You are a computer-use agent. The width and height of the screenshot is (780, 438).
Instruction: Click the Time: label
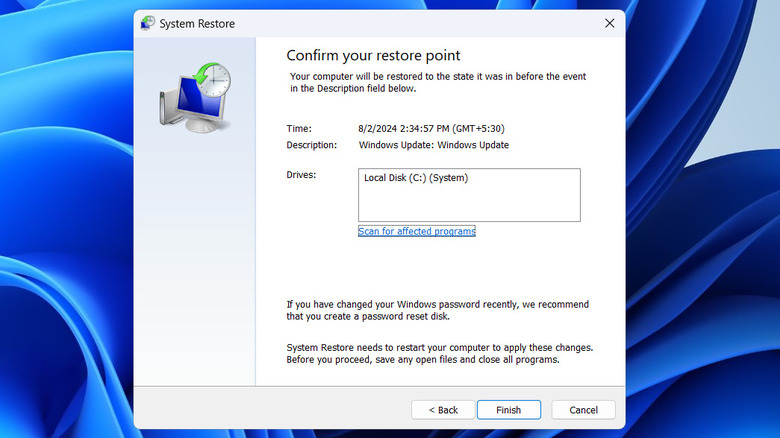click(x=299, y=128)
